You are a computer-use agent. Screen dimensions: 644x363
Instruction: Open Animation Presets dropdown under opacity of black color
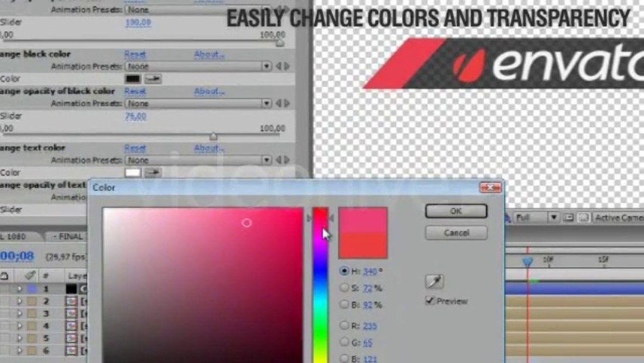point(198,103)
